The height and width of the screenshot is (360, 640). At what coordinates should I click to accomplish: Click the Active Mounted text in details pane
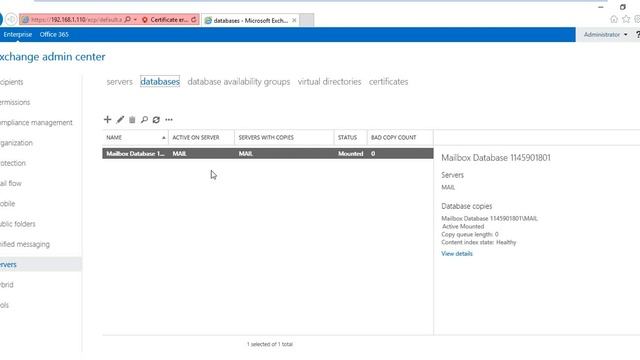463,226
